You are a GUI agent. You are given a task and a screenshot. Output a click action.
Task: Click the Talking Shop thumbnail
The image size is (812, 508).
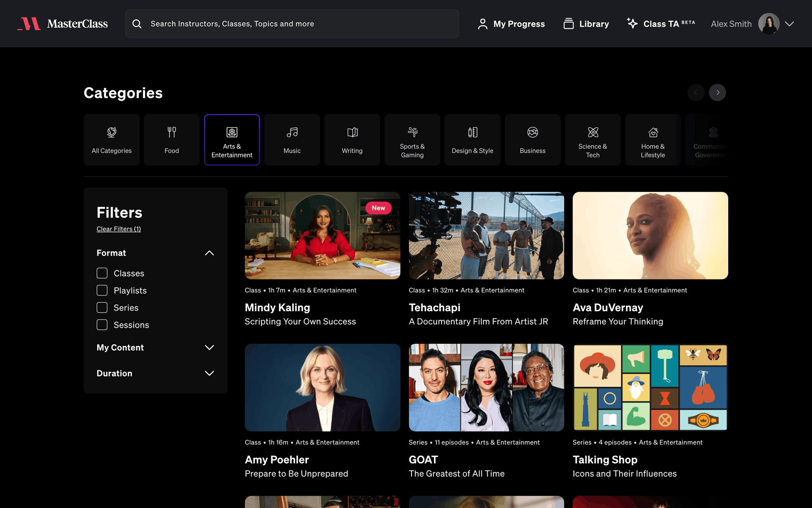[650, 388]
